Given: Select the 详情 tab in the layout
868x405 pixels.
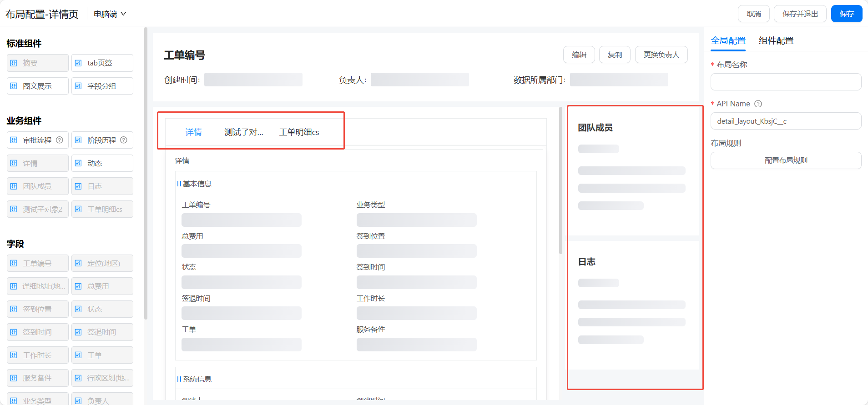Looking at the screenshot, I should (x=193, y=132).
